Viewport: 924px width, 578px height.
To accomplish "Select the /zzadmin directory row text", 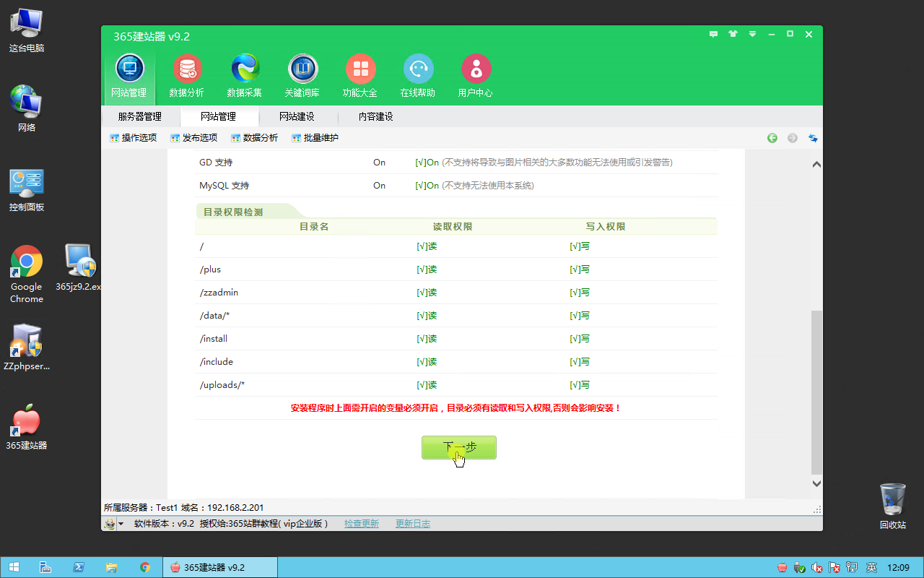I will 219,293.
